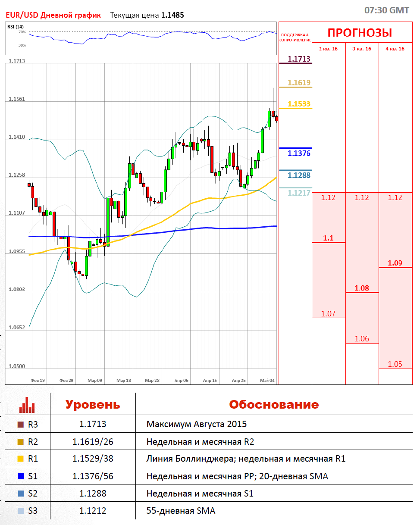Click the 1.1288 support level label beside chart
Image resolution: width=420 pixels, height=525 pixels.
299,175
